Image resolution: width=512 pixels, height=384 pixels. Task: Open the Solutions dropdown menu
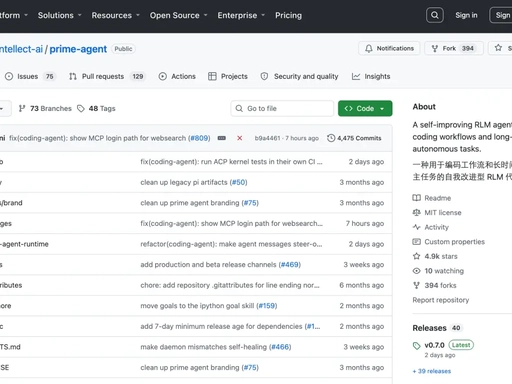(x=59, y=15)
